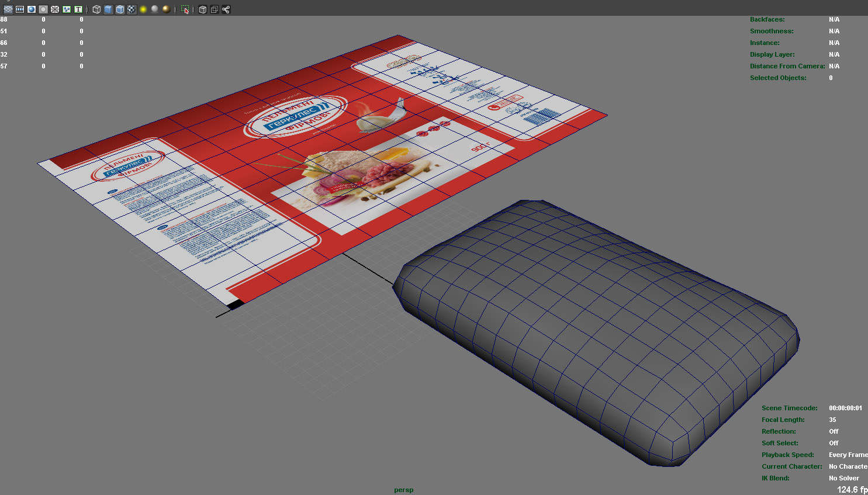Toggle the viewport grid display icon
The height and width of the screenshot is (495, 868).
tap(8, 9)
